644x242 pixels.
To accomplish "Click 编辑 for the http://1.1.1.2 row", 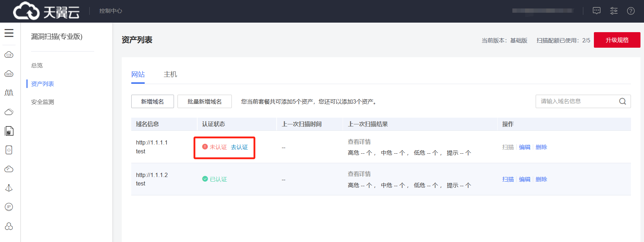I will 525,179.
